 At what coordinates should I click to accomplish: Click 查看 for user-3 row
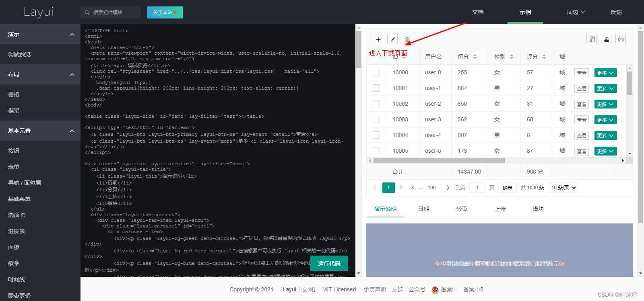pyautogui.click(x=582, y=120)
